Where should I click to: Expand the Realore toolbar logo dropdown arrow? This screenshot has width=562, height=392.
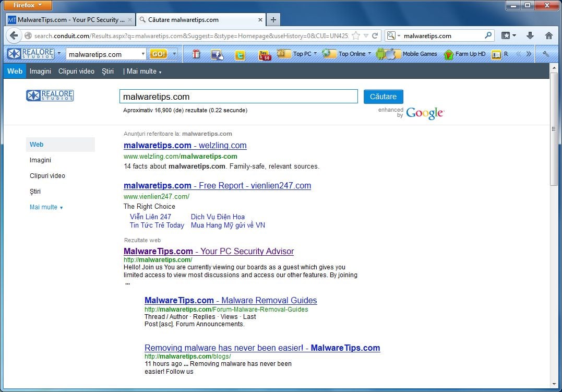coord(59,54)
